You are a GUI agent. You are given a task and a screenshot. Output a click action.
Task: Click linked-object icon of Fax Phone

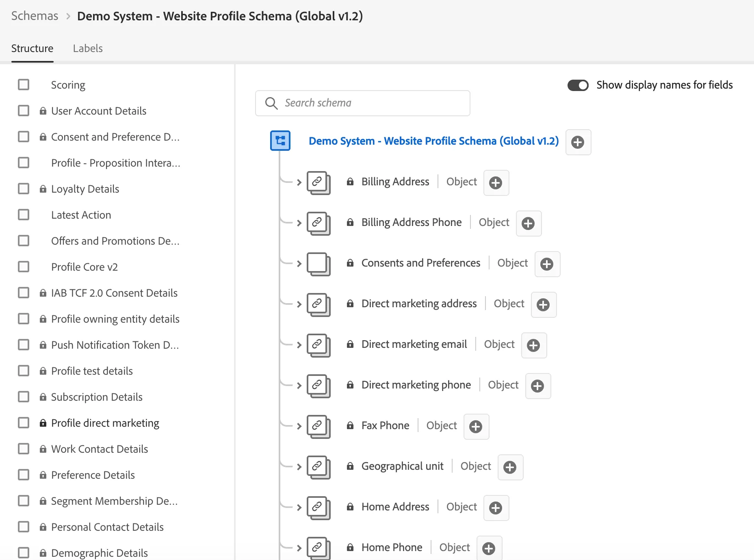318,426
